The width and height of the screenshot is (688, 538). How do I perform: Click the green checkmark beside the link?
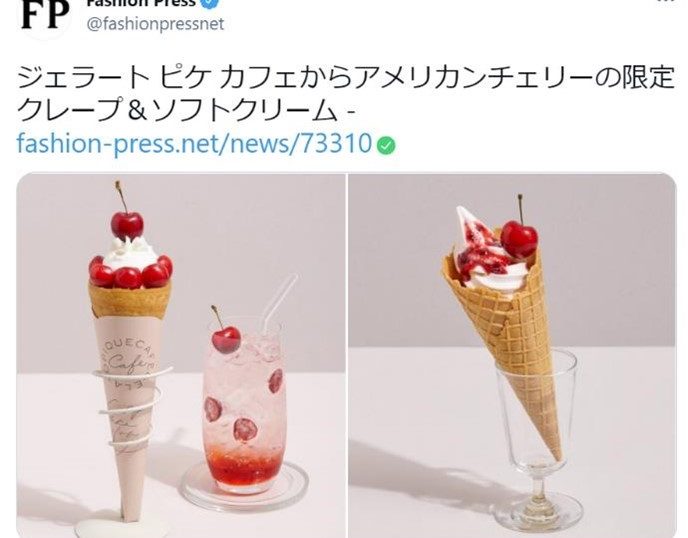[387, 146]
